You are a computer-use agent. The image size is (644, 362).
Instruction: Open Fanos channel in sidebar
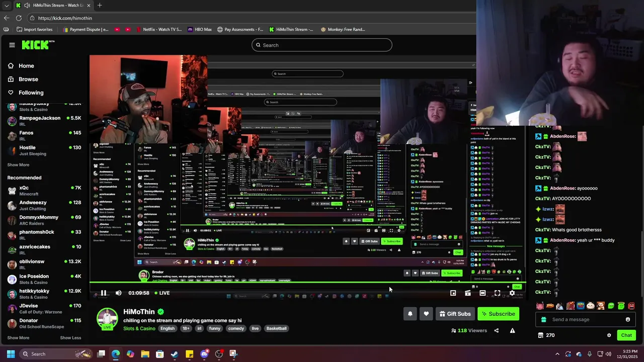pyautogui.click(x=44, y=136)
